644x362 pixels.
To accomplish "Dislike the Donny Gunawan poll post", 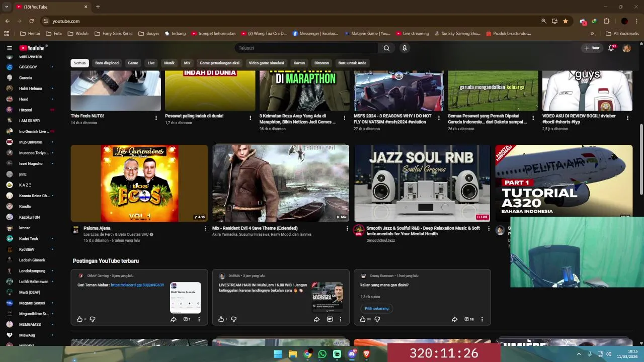I will [x=377, y=319].
